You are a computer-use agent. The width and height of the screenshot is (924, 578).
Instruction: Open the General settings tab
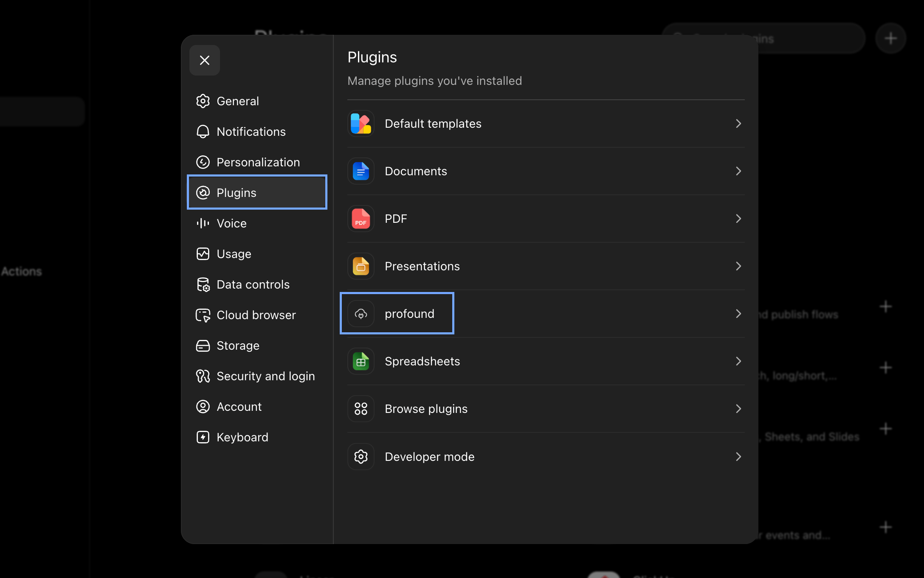(x=257, y=101)
